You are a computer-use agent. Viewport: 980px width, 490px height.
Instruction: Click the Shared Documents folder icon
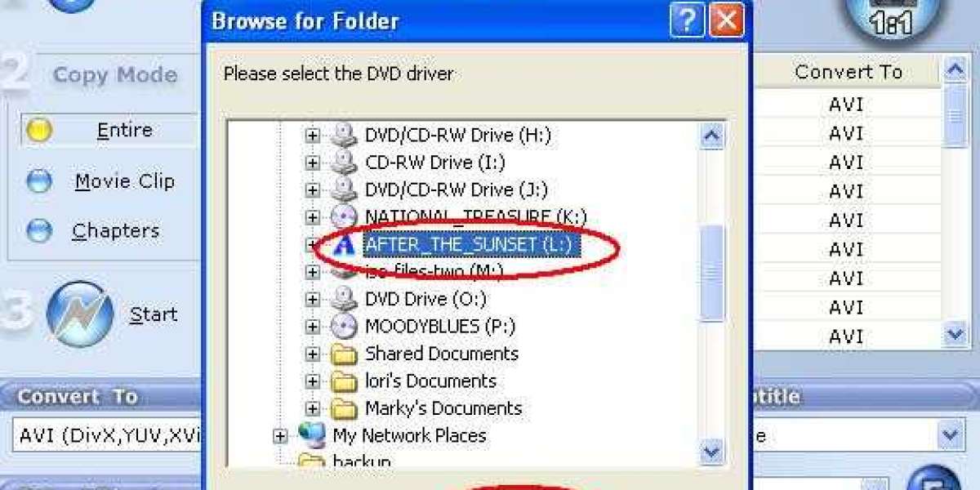[345, 354]
